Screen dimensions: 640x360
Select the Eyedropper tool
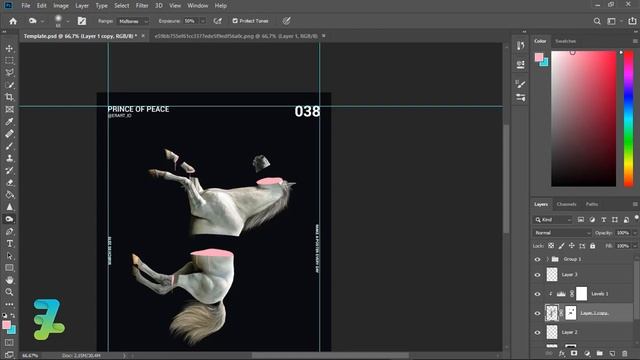pyautogui.click(x=9, y=122)
